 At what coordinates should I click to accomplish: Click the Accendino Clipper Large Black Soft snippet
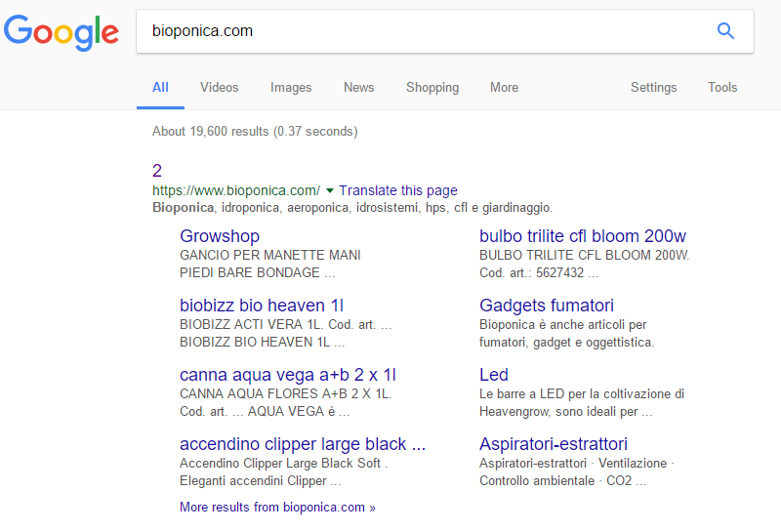coord(283,471)
